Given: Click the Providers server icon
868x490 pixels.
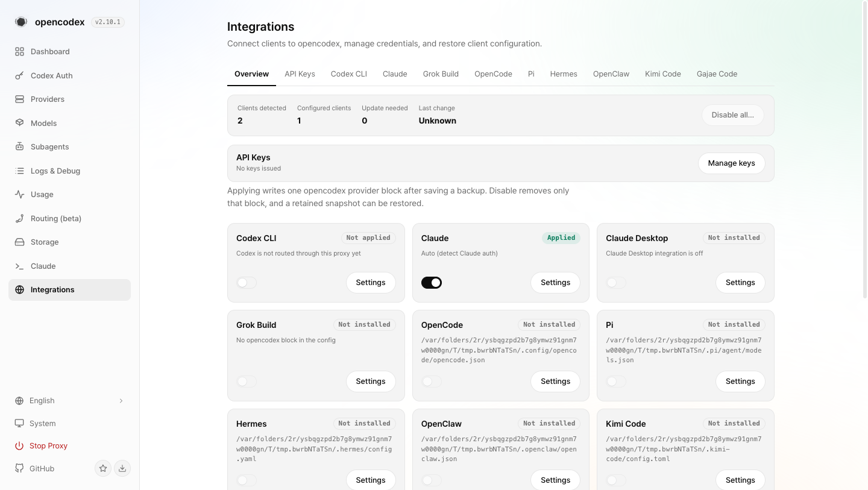Looking at the screenshot, I should (19, 99).
